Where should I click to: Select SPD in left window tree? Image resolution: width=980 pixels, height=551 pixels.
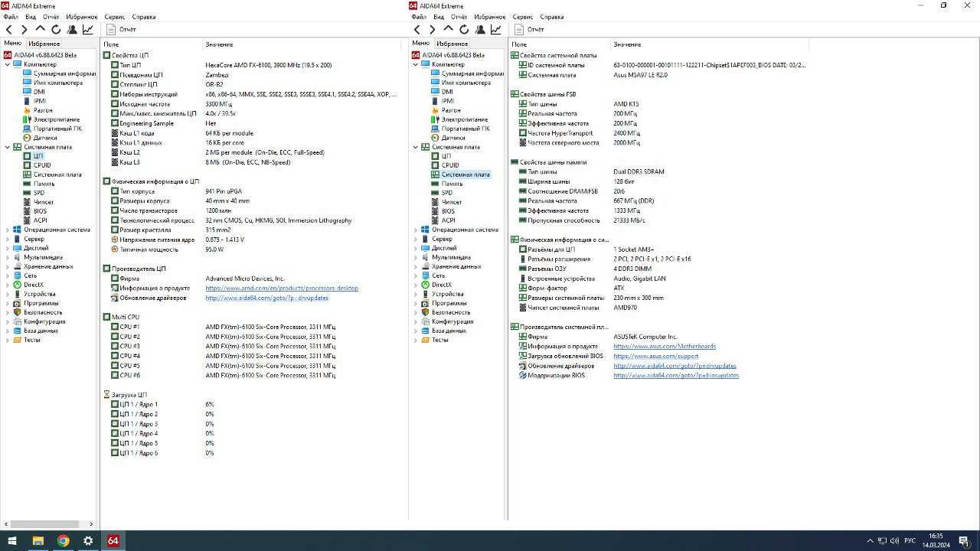click(x=38, y=193)
